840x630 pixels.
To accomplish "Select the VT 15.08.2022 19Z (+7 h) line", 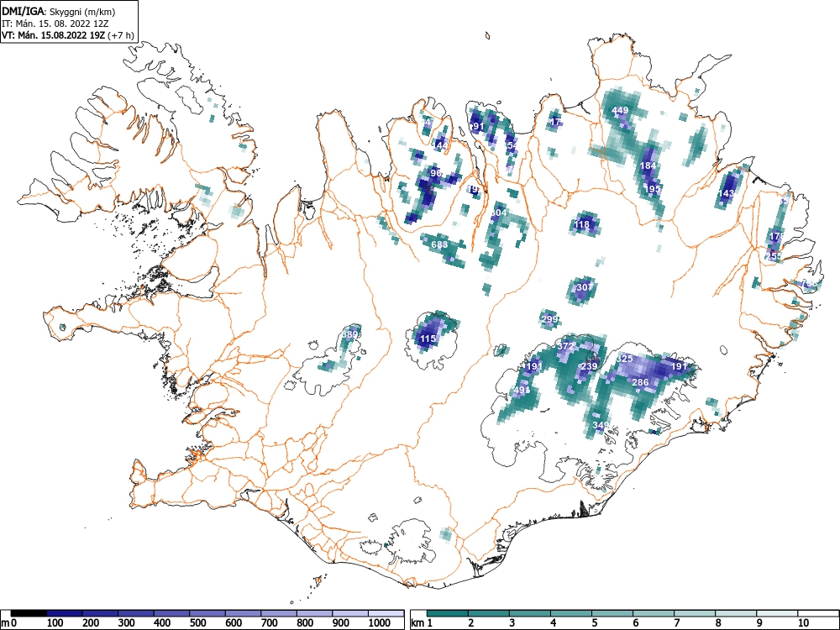I will [x=67, y=35].
